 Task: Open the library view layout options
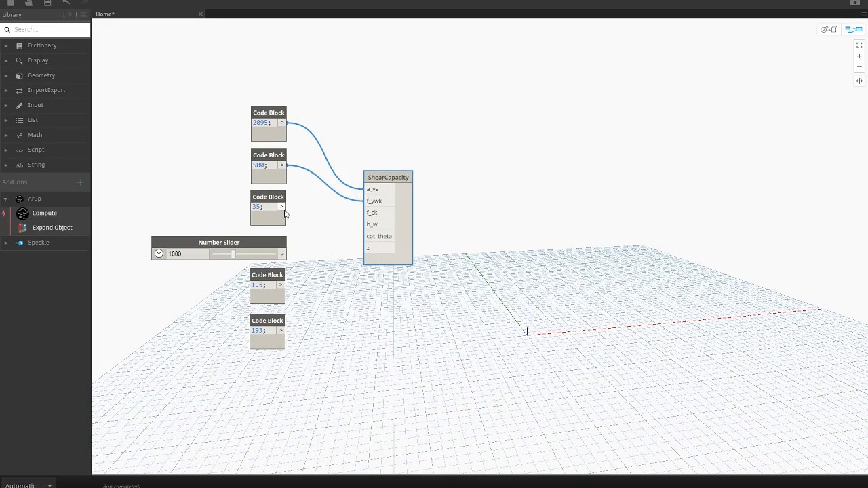point(83,14)
